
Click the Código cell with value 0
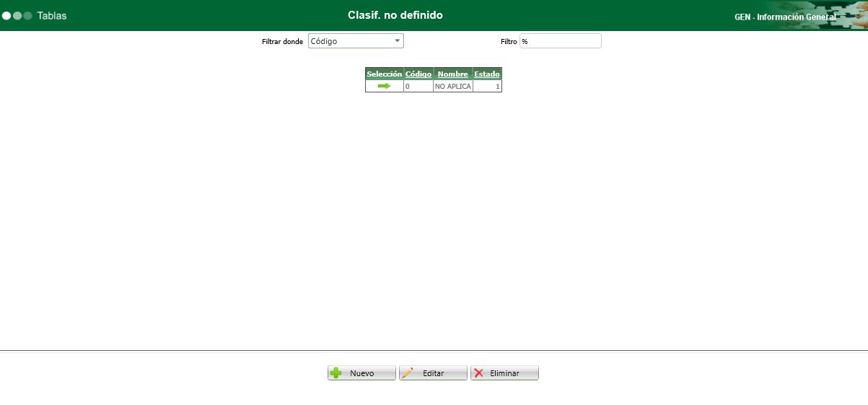click(x=418, y=86)
